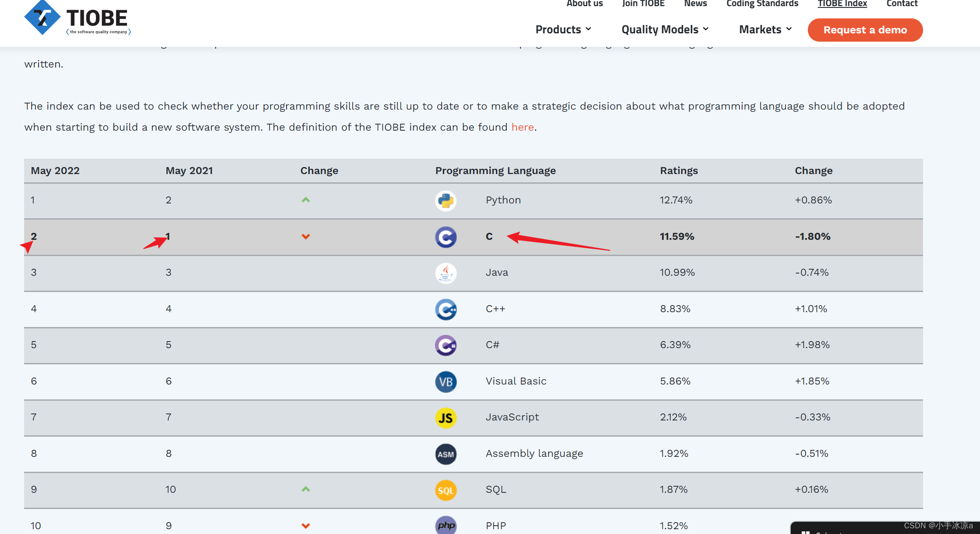Viewport: 980px width, 534px height.
Task: Follow the 'here' definition link
Action: [522, 127]
